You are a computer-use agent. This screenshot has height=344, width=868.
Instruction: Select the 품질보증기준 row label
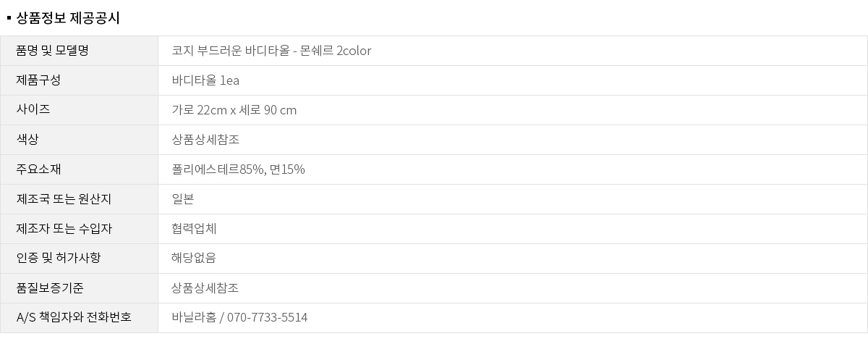click(50, 288)
